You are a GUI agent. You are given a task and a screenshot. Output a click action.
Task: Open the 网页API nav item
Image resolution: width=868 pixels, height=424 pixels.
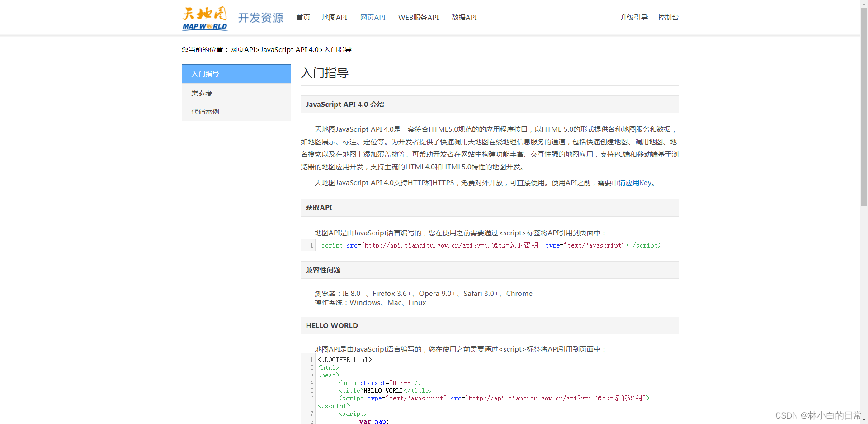(x=373, y=18)
